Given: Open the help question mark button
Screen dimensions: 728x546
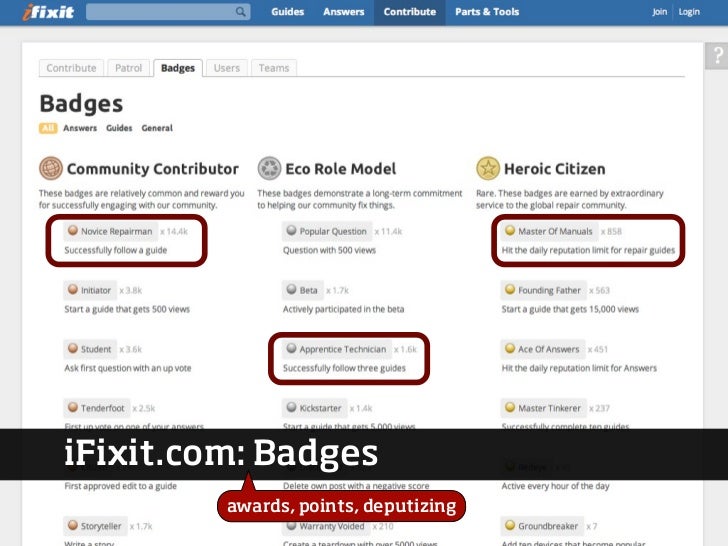Looking at the screenshot, I should click(x=717, y=56).
